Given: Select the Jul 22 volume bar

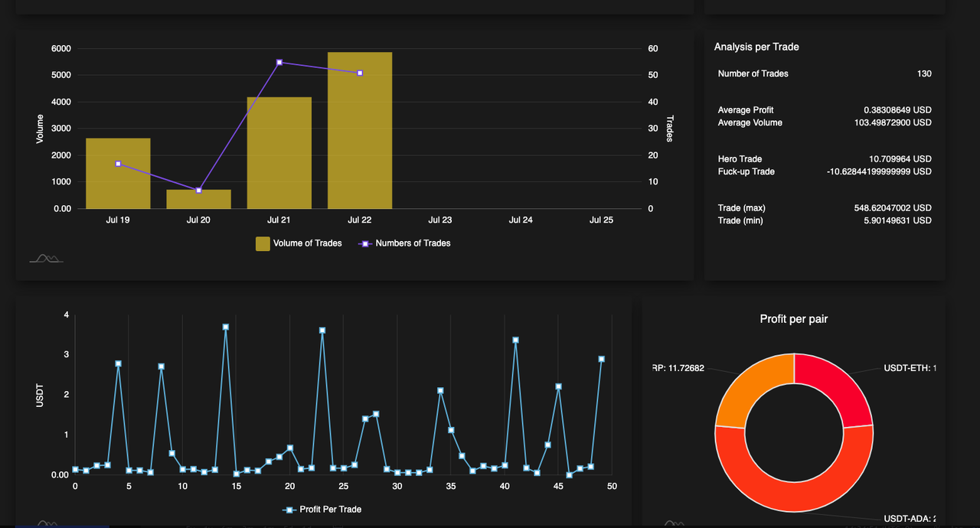Looking at the screenshot, I should 360,130.
